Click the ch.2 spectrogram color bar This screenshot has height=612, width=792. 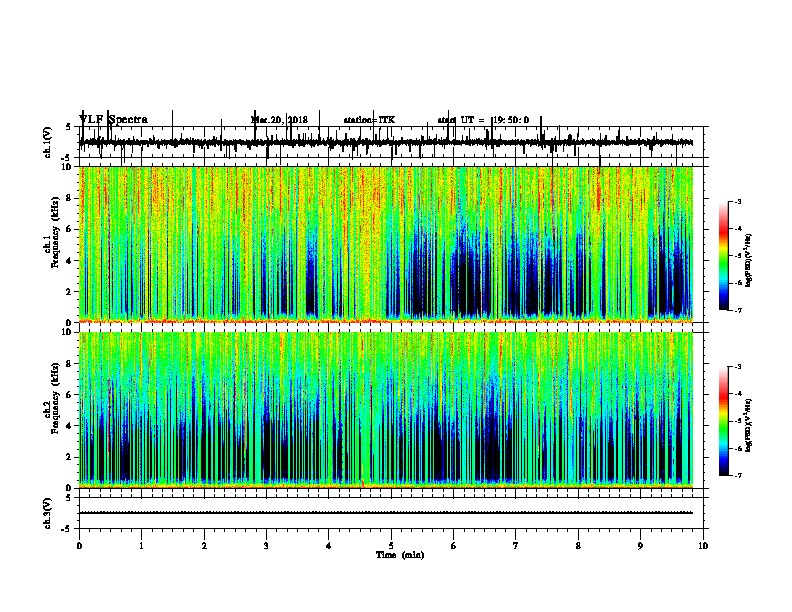723,421
